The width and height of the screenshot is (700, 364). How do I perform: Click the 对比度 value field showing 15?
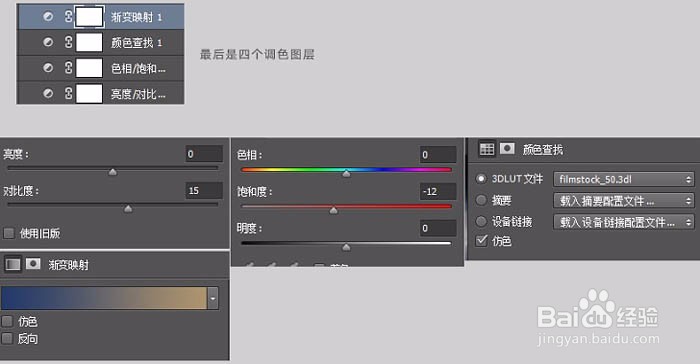point(204,191)
